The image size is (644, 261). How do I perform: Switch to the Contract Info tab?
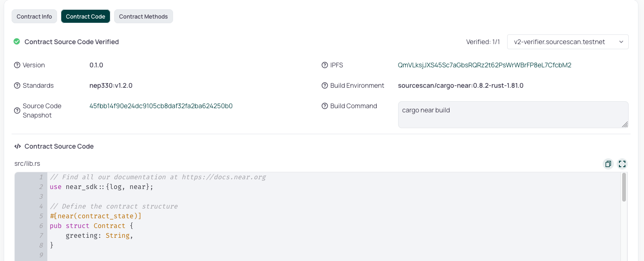click(34, 16)
